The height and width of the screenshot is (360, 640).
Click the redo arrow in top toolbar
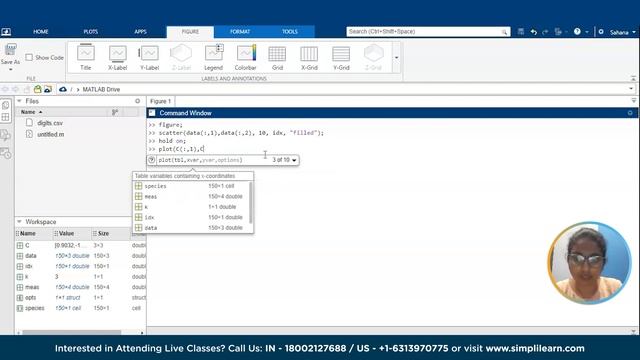pyautogui.click(x=545, y=32)
